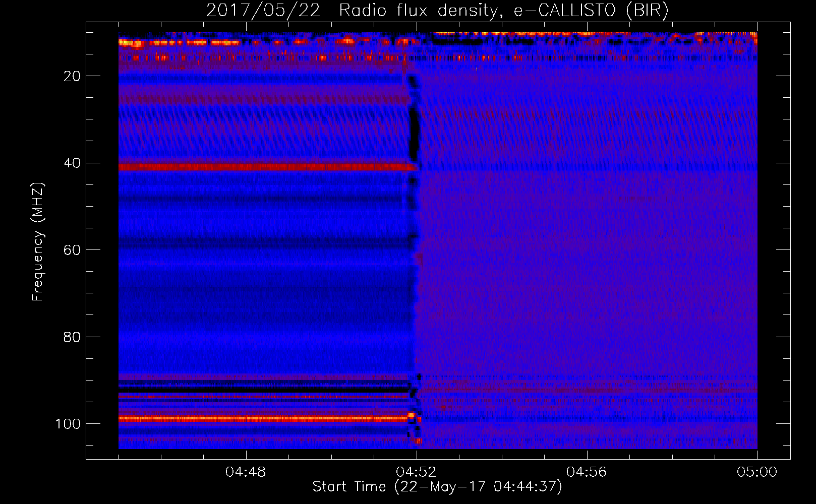The image size is (816, 504).
Task: Click the '60' frequency tick label
Action: (x=72, y=250)
